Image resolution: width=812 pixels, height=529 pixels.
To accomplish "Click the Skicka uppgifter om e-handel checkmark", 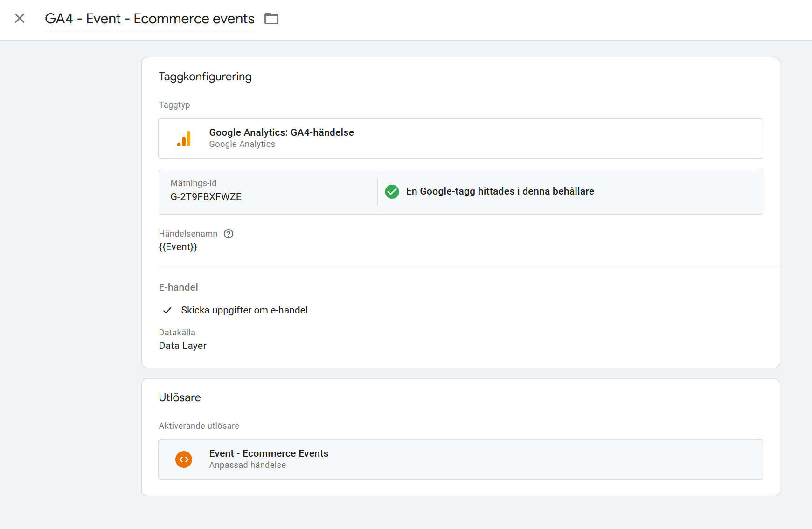I will (167, 310).
